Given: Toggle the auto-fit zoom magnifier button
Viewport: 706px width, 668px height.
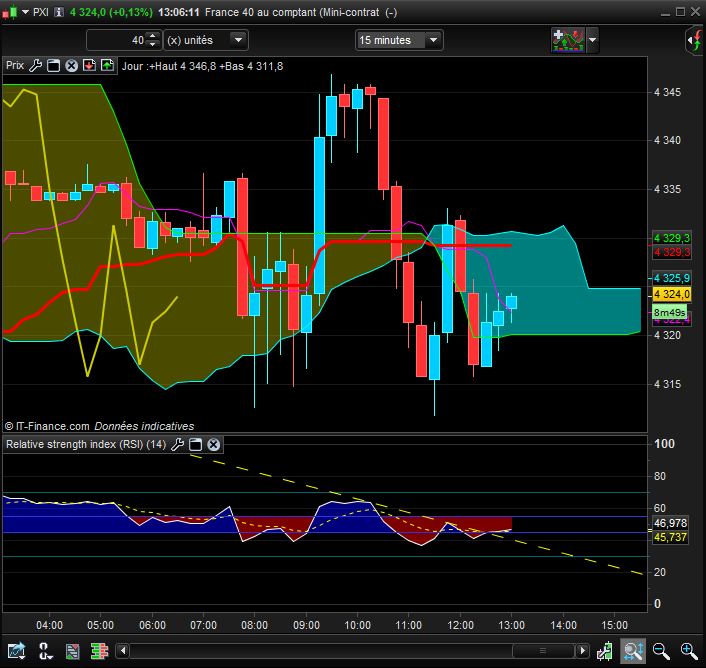Looking at the screenshot, I should tap(633, 651).
